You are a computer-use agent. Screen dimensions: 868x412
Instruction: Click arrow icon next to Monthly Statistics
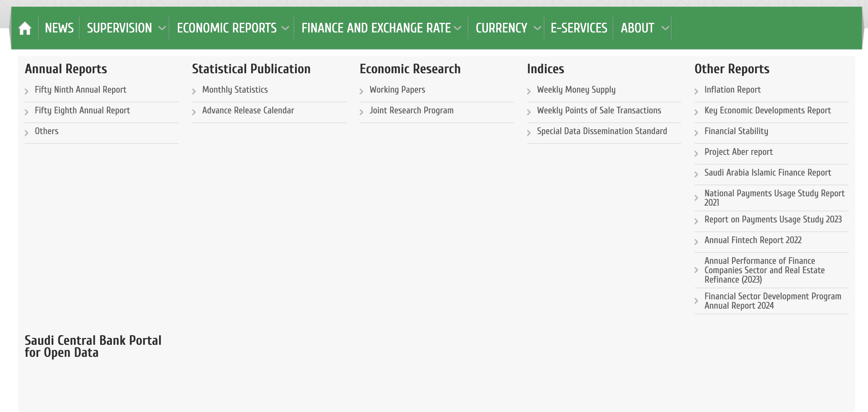pyautogui.click(x=194, y=91)
